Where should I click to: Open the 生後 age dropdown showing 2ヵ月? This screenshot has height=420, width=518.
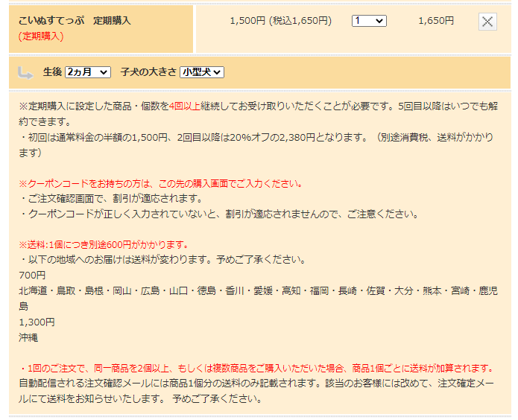pyautogui.click(x=87, y=72)
